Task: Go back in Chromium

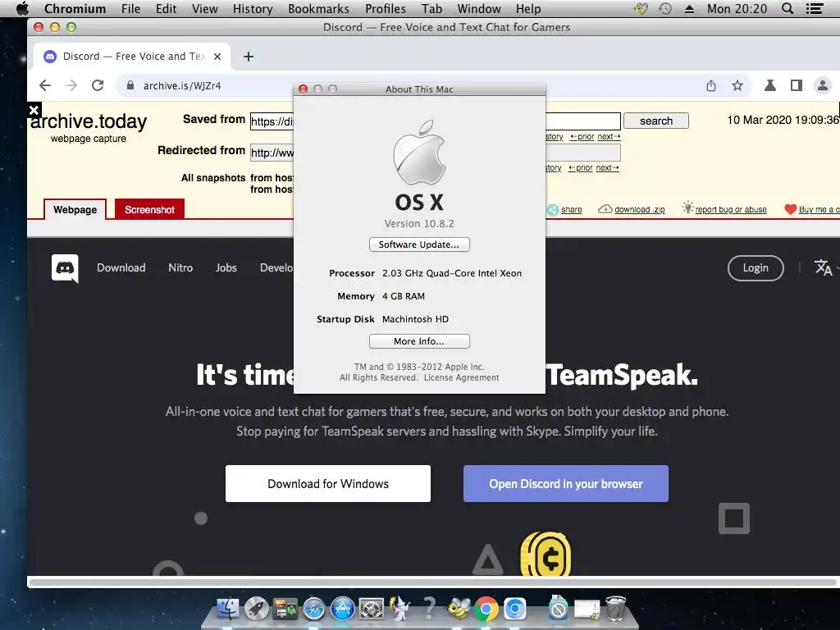Action: click(45, 85)
